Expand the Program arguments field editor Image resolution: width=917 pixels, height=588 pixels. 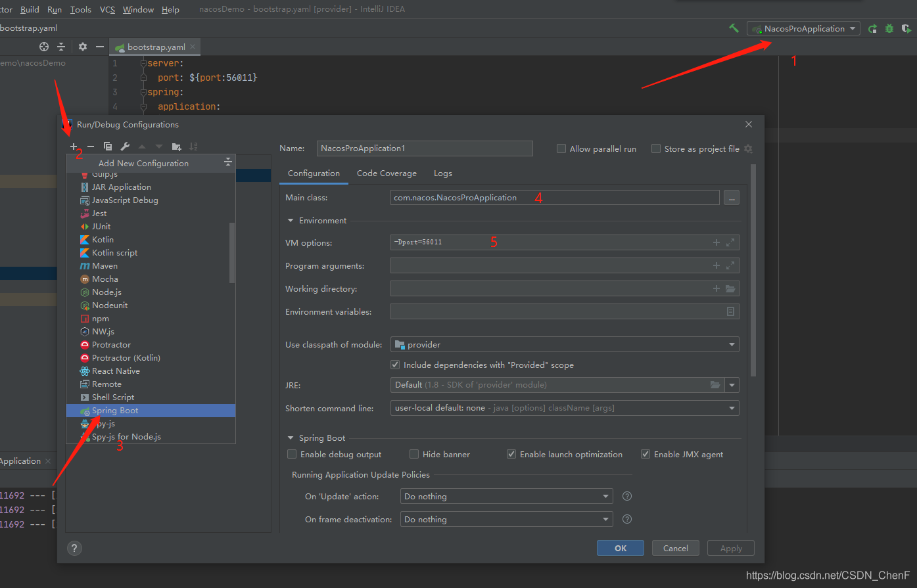[730, 265]
